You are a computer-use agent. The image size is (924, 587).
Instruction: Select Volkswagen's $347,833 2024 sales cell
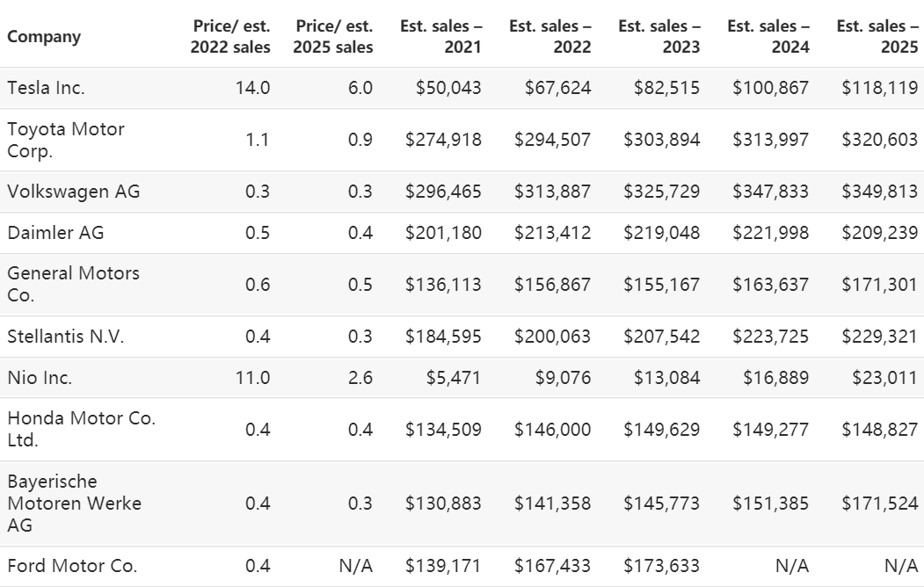pos(770,192)
